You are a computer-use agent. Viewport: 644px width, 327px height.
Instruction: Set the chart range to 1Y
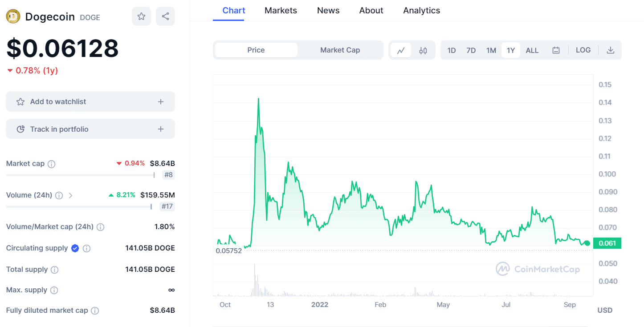tap(511, 50)
